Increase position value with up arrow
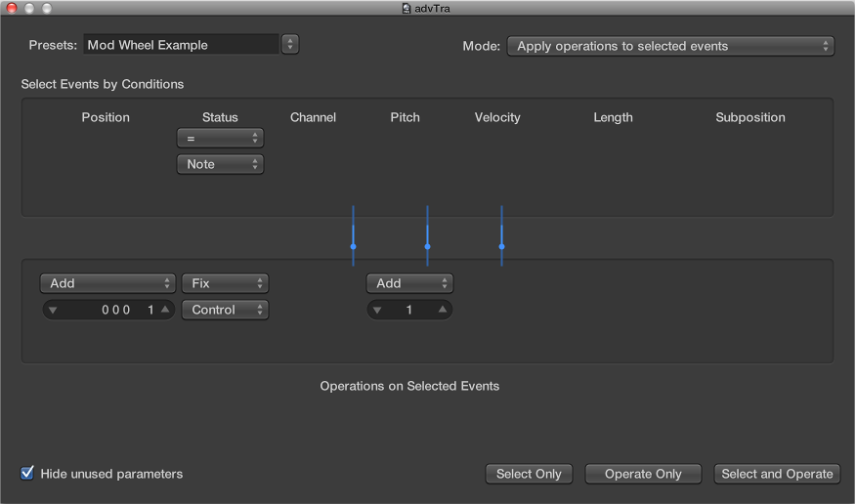 click(x=165, y=310)
